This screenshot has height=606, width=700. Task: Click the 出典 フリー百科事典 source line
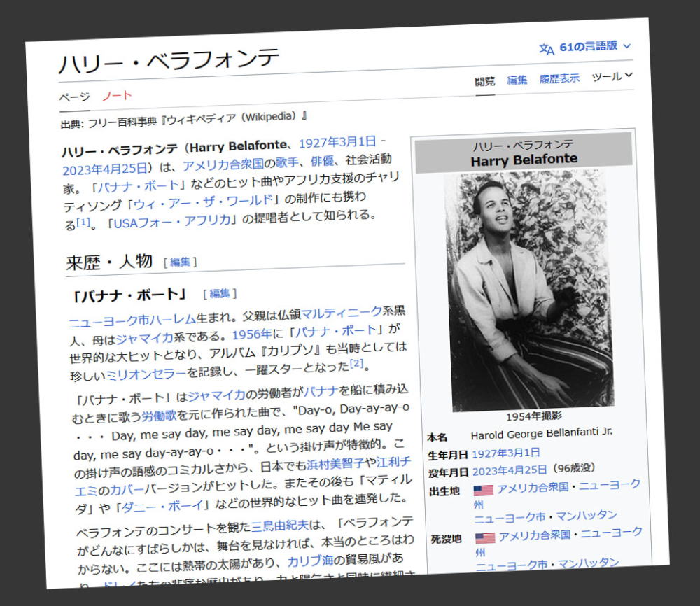183,120
